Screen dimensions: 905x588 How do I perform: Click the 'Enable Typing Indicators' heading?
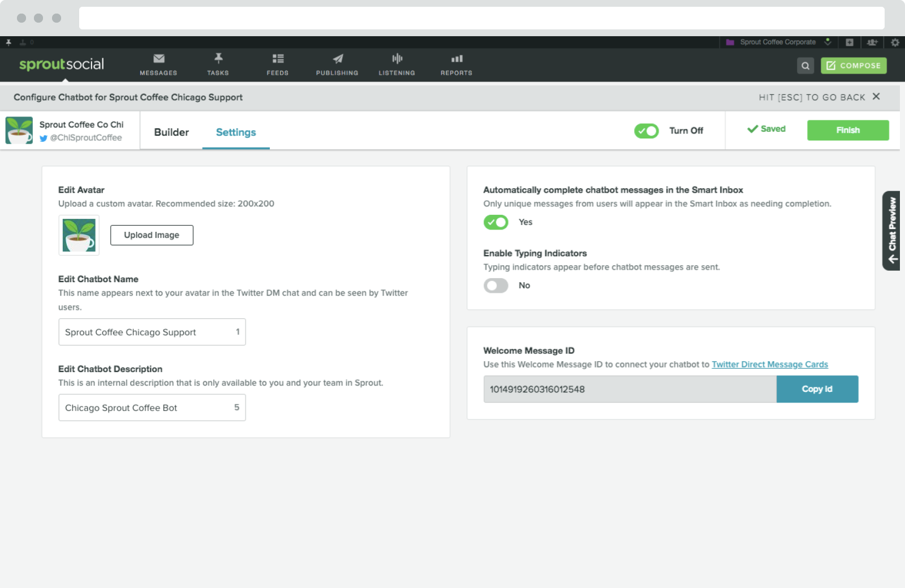(x=535, y=253)
